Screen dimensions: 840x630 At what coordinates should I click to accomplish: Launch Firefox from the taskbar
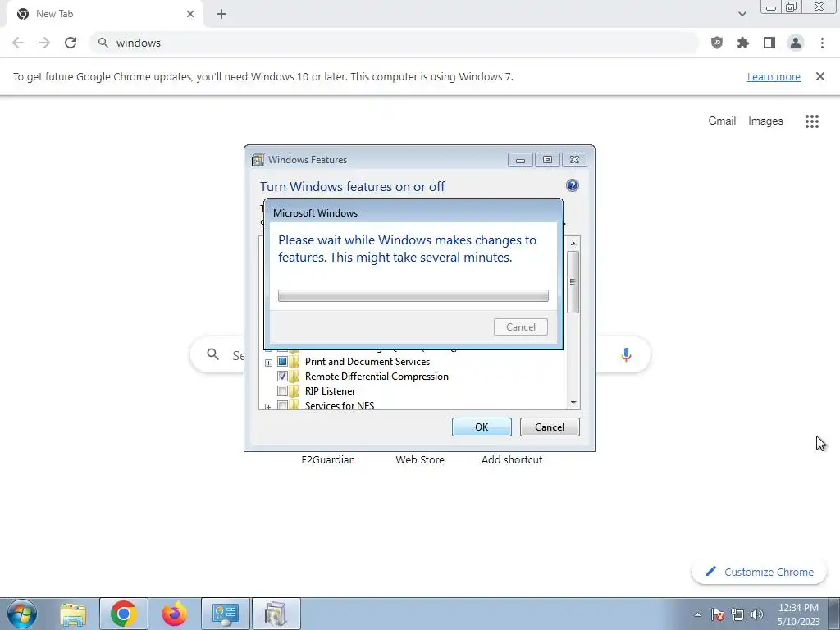click(175, 614)
